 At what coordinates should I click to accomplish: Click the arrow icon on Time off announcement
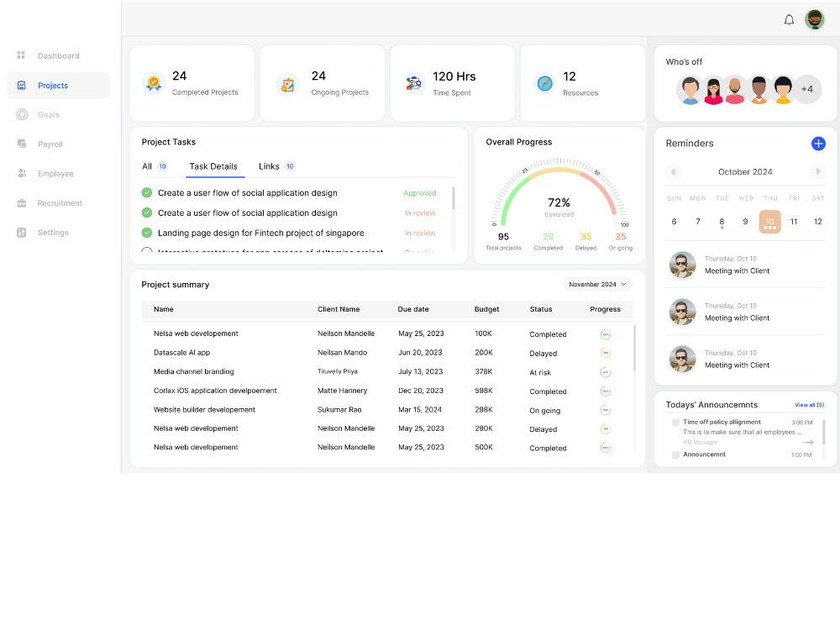(808, 443)
